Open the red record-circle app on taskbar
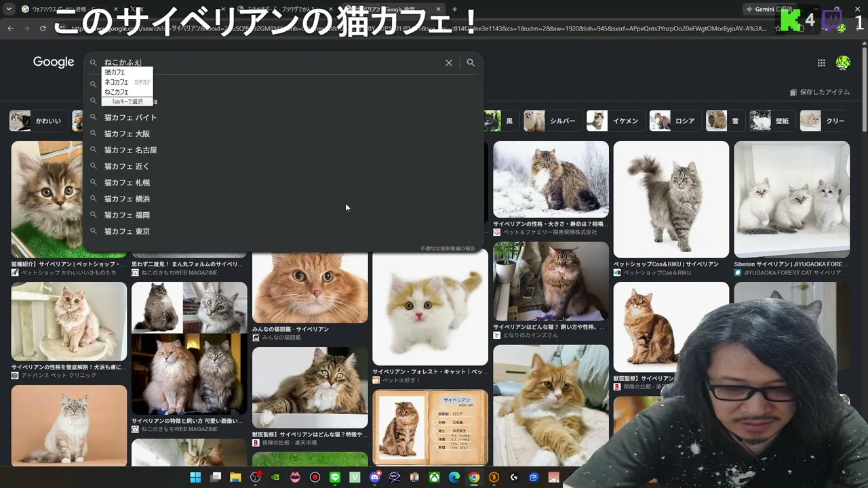 (x=315, y=477)
